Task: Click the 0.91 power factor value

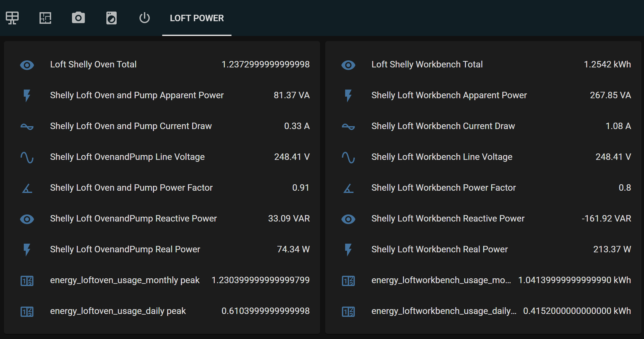Action: pyautogui.click(x=301, y=188)
